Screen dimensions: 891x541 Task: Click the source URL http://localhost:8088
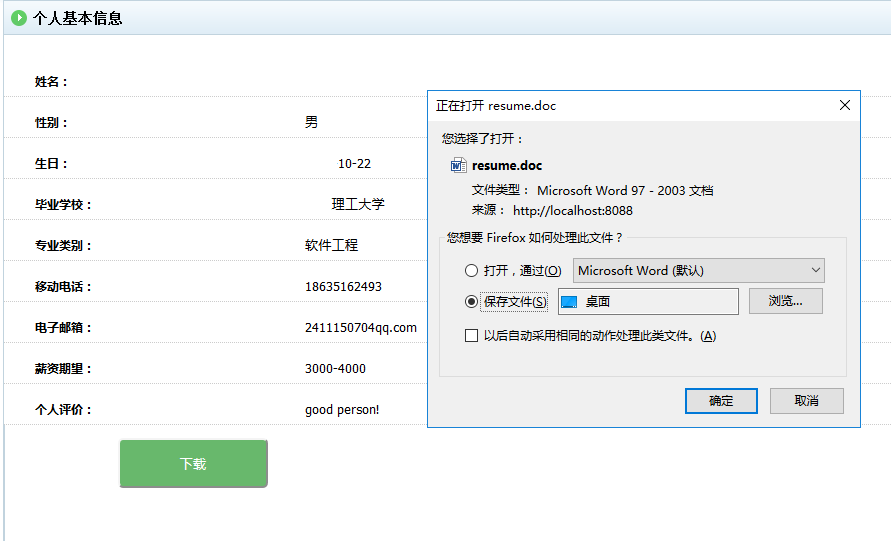[573, 211]
